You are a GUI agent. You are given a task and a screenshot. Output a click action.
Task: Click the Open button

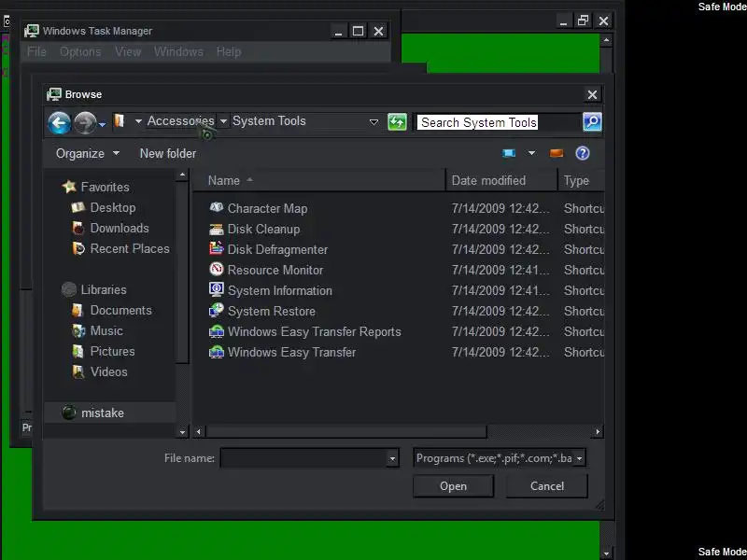click(x=453, y=486)
